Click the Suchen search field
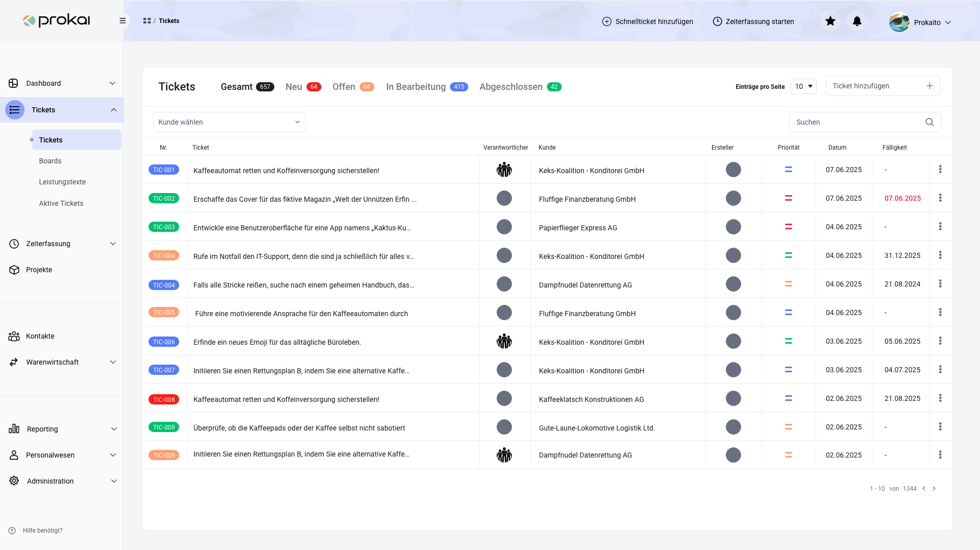This screenshot has width=980, height=550. pos(857,122)
